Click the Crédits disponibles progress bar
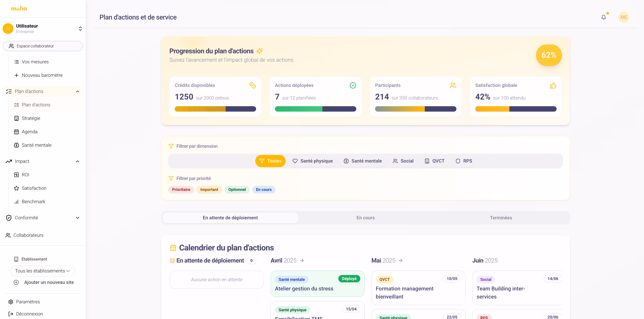Viewport: 644px width, 319px height. pos(215,109)
